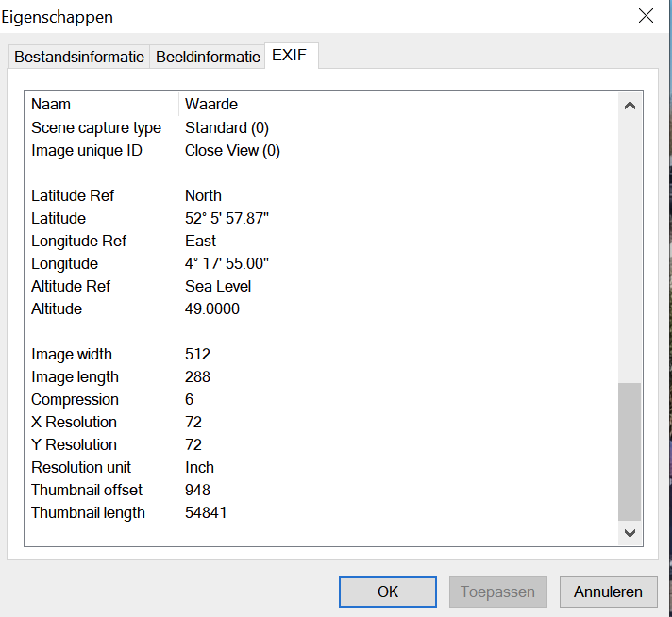Viewport: 672px width, 617px height.
Task: Click the scrollbar track above the thumb
Action: point(630,245)
